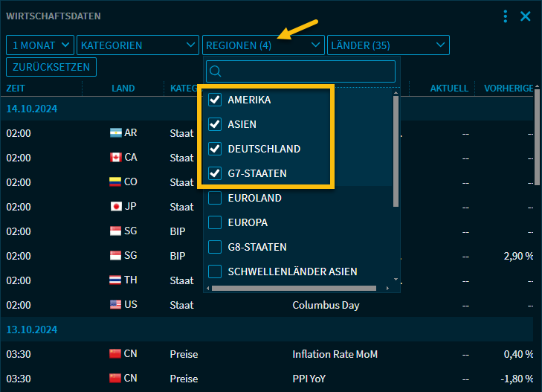Close the Wirtschaftsdaten panel
542x392 pixels.
[x=526, y=16]
